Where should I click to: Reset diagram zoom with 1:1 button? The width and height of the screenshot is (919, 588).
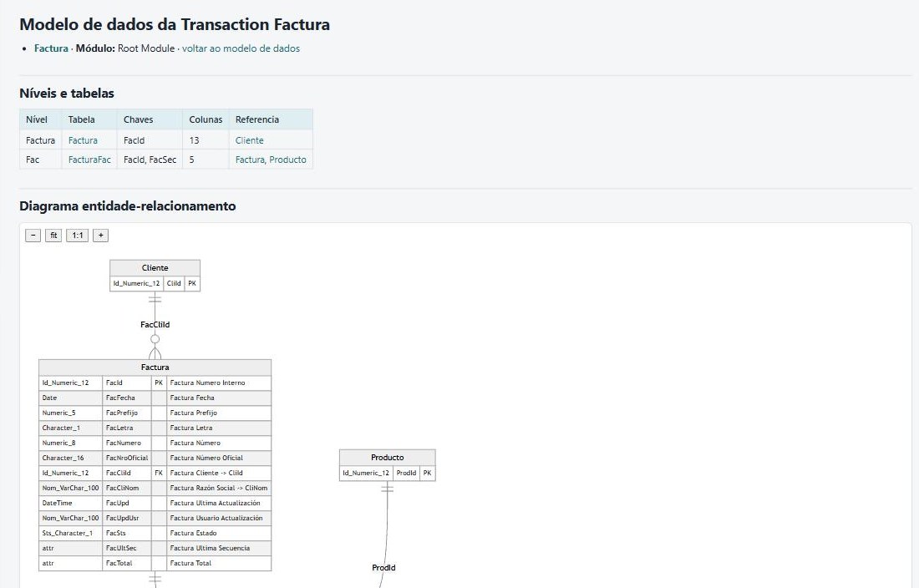click(78, 236)
